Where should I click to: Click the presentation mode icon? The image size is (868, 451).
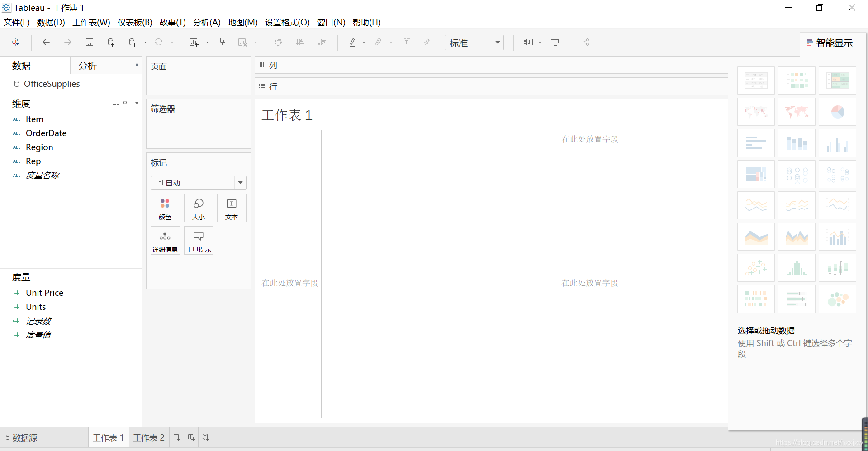(555, 42)
